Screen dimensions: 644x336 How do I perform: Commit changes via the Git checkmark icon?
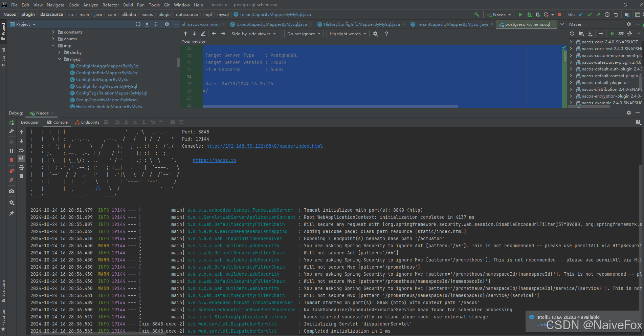tap(589, 15)
